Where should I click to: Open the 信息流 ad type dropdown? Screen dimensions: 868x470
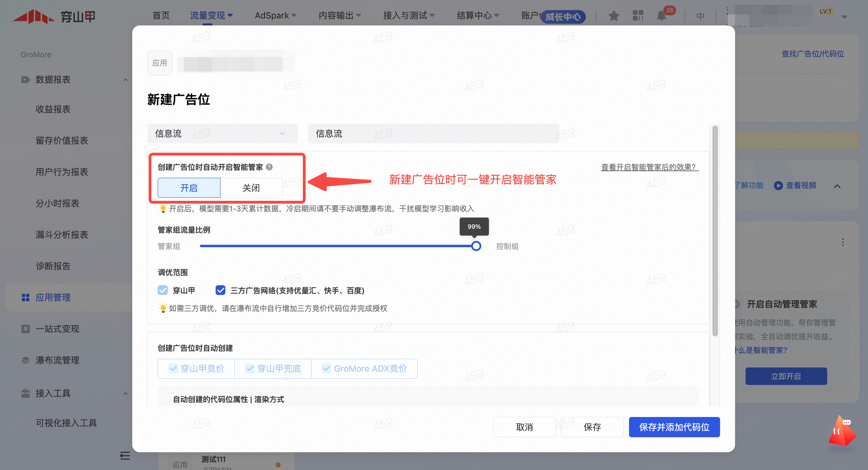(222, 134)
